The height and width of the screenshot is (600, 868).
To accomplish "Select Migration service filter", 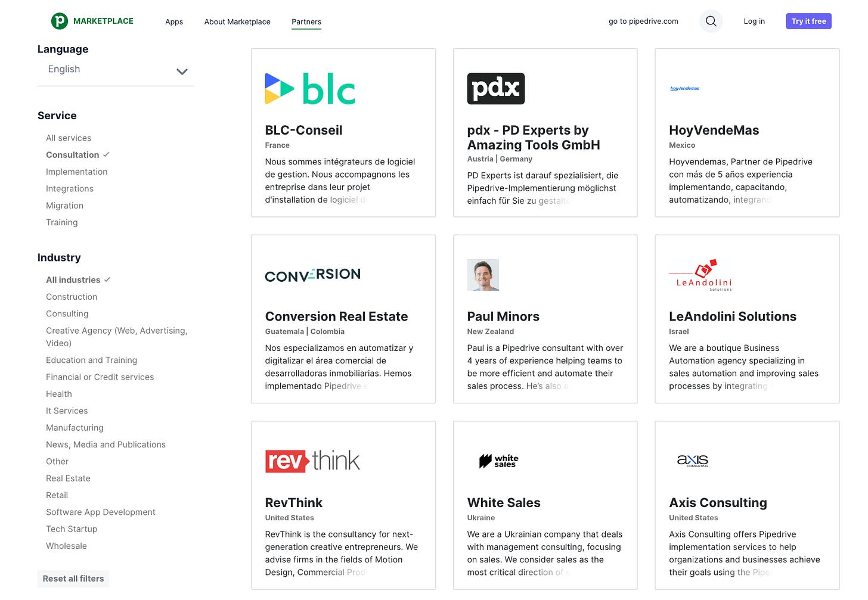I will click(64, 206).
